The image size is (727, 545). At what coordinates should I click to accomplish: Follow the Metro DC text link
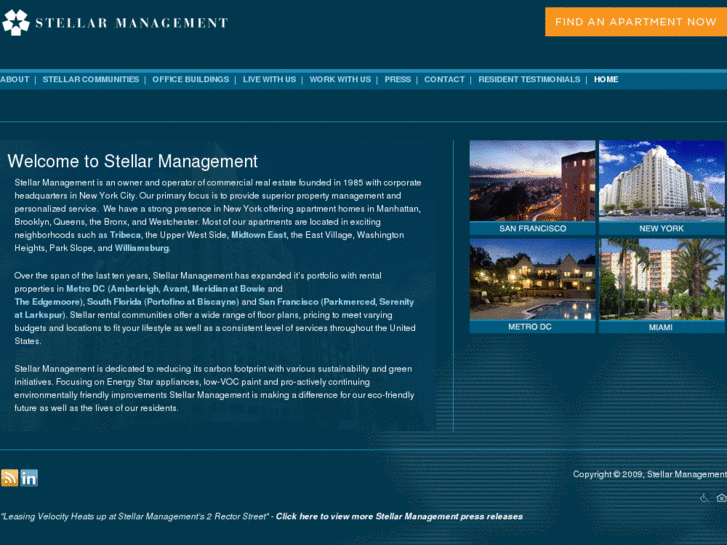pos(86,289)
